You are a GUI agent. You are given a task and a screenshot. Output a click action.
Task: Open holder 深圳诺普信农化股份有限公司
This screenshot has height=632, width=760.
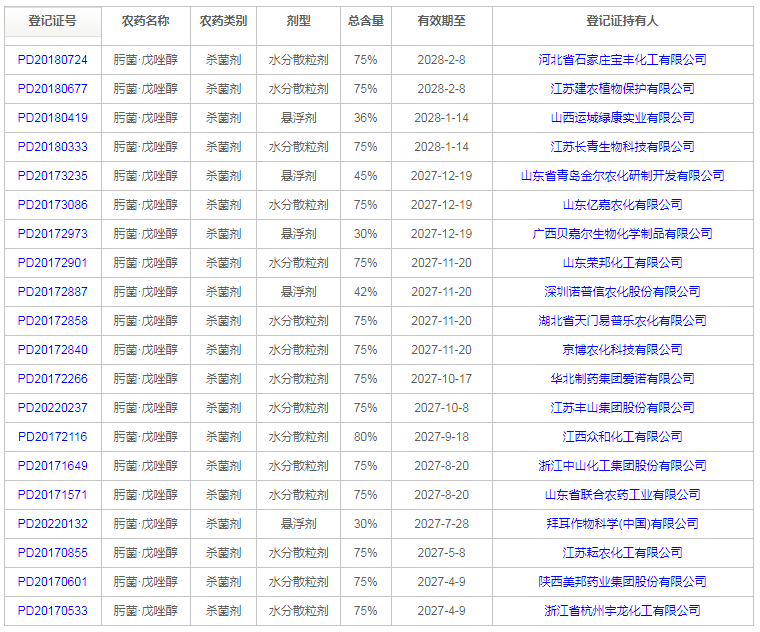tap(622, 292)
